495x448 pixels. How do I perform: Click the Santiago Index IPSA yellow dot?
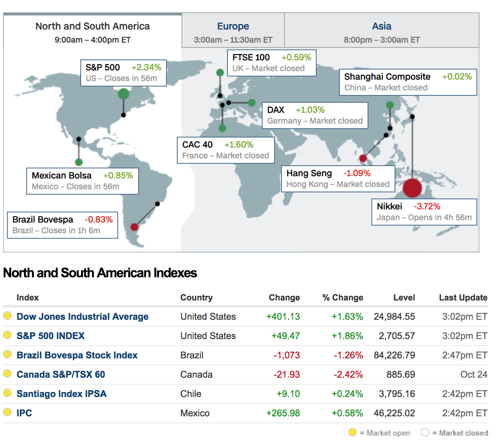7,393
